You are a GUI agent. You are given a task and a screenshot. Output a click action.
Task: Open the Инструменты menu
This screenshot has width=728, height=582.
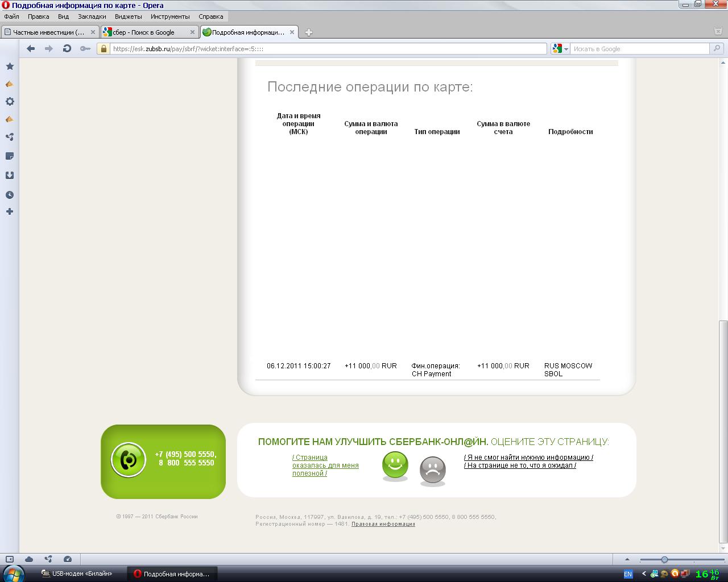coord(170,16)
